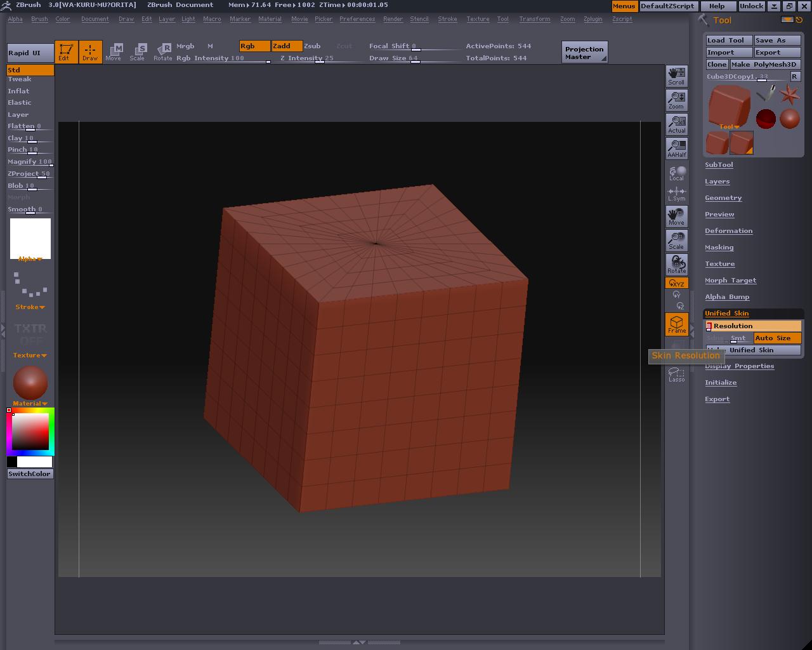
Task: Choose the Move transform icon in top shelf
Action: [x=114, y=52]
